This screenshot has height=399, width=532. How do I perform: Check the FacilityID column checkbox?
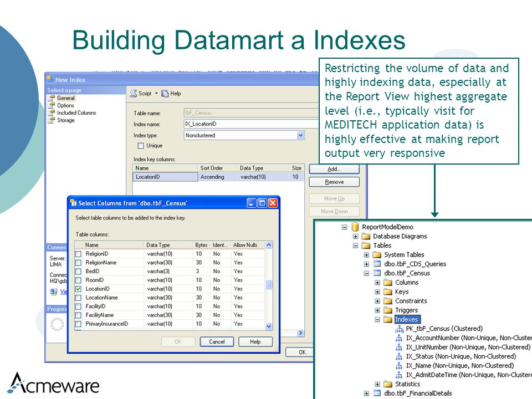pyautogui.click(x=78, y=306)
